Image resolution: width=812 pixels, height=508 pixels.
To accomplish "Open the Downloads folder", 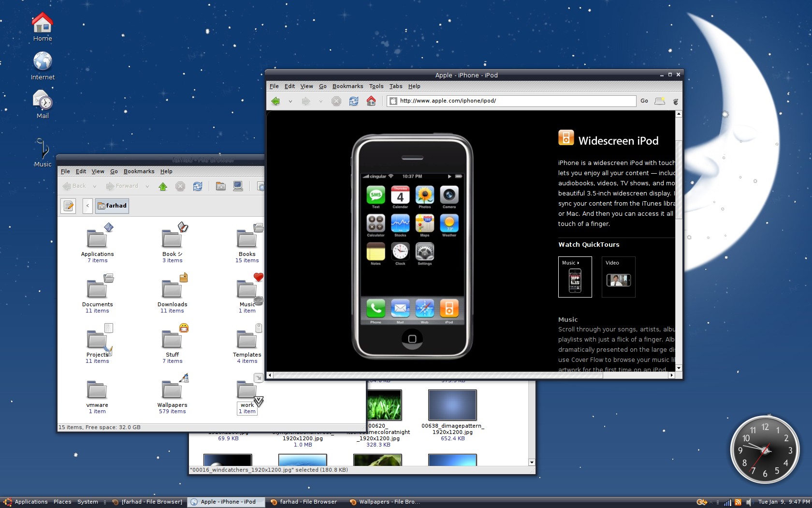I will point(172,293).
